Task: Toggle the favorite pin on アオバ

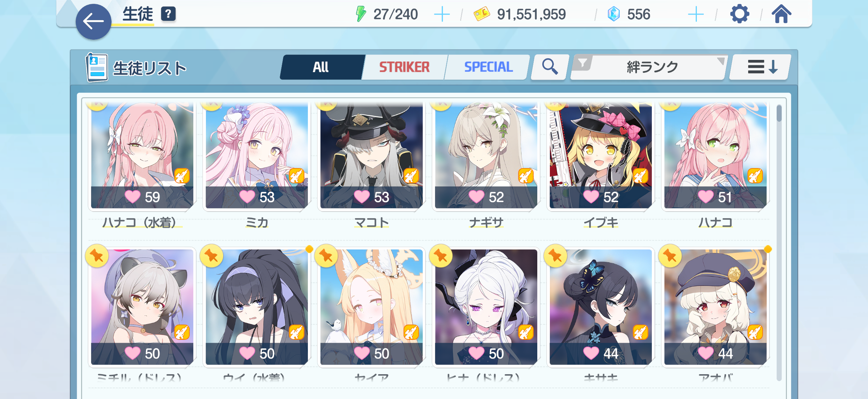Action: click(670, 256)
